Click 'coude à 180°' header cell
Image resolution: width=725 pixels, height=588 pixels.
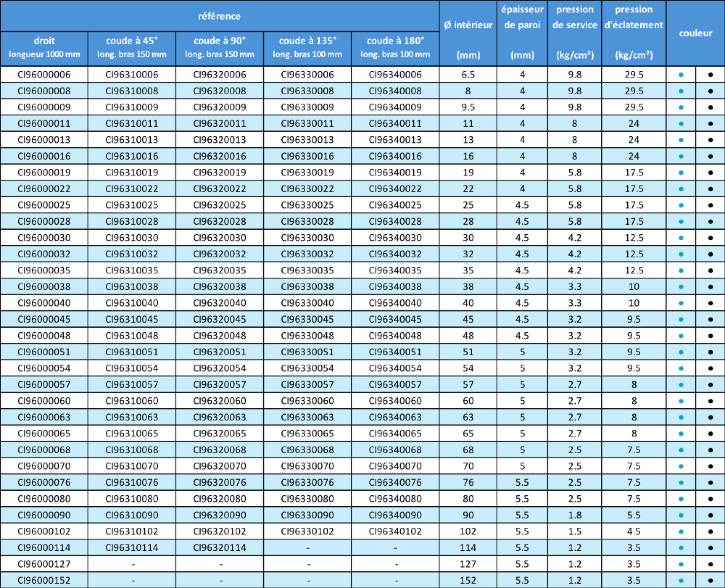click(x=395, y=47)
